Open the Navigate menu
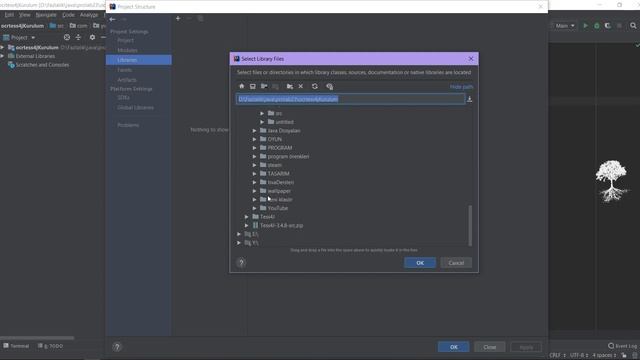Viewport: 640px width, 360px height. (x=46, y=15)
